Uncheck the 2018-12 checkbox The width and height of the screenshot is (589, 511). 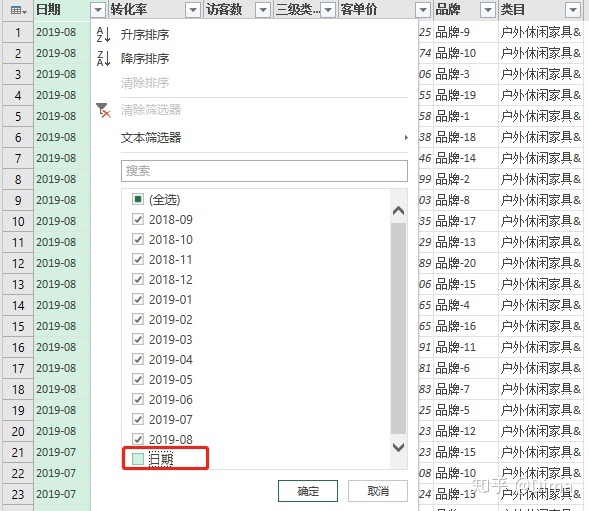point(138,279)
